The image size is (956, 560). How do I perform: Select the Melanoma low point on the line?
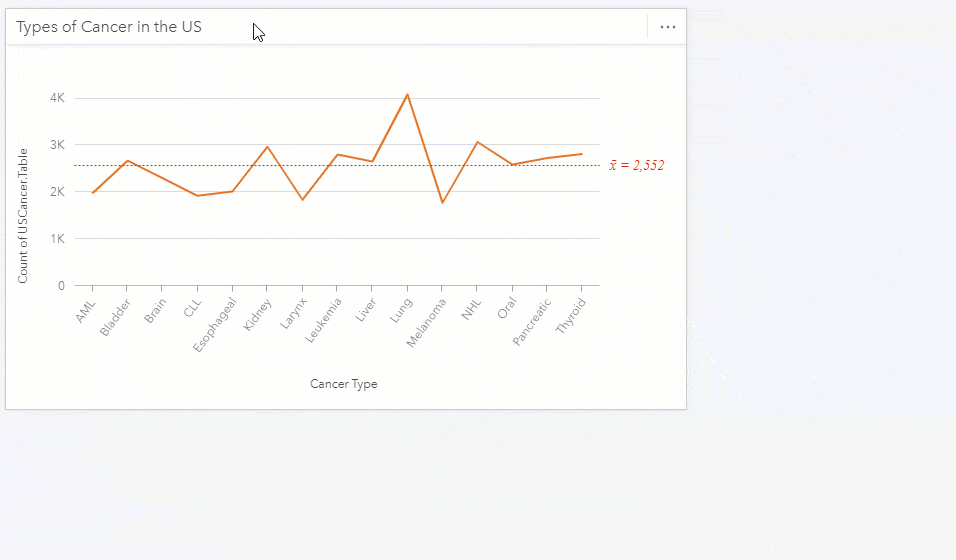[442, 203]
